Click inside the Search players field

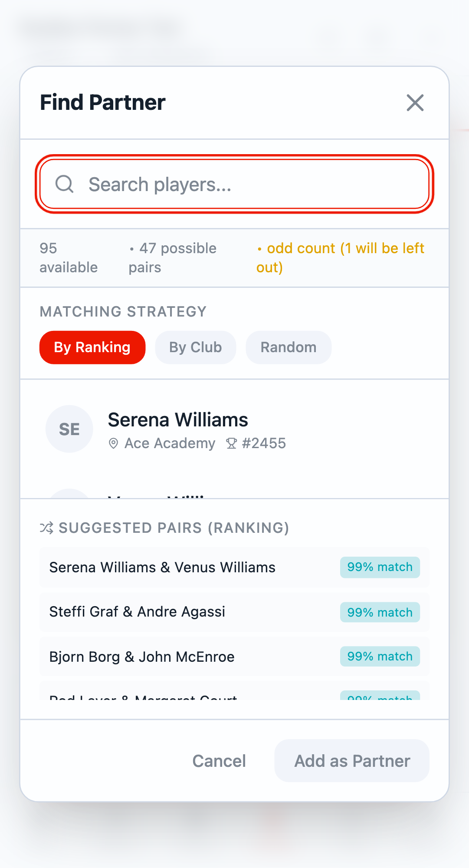click(x=234, y=184)
